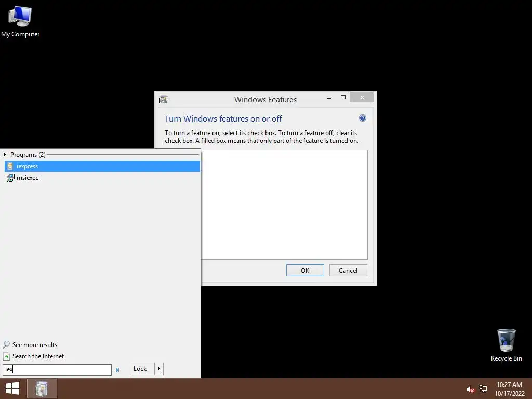This screenshot has height=399, width=532.
Task: Focus the start menu search field
Action: click(x=57, y=369)
